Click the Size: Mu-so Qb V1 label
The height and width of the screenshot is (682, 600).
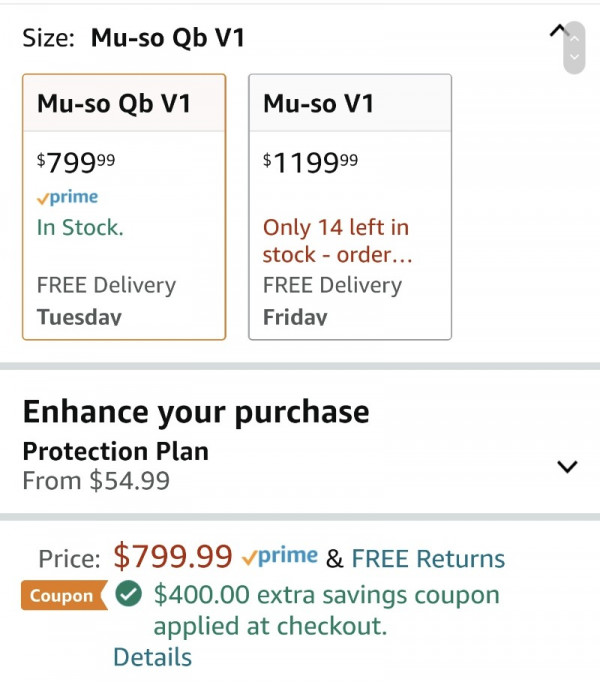(134, 37)
